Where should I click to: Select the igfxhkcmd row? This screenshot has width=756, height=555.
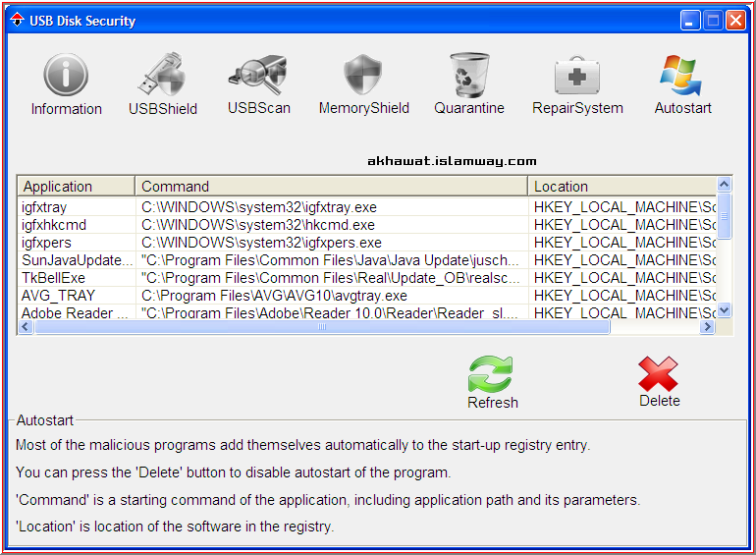367,225
